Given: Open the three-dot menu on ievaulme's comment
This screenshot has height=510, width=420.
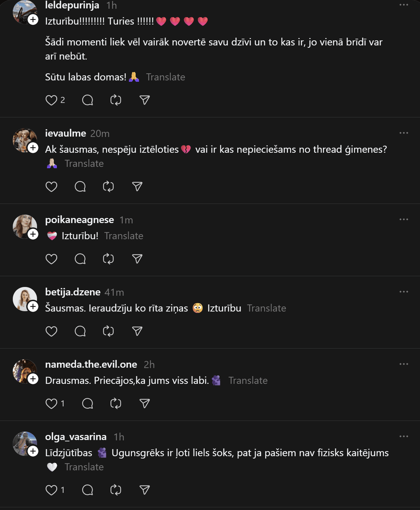Looking at the screenshot, I should click(x=404, y=133).
